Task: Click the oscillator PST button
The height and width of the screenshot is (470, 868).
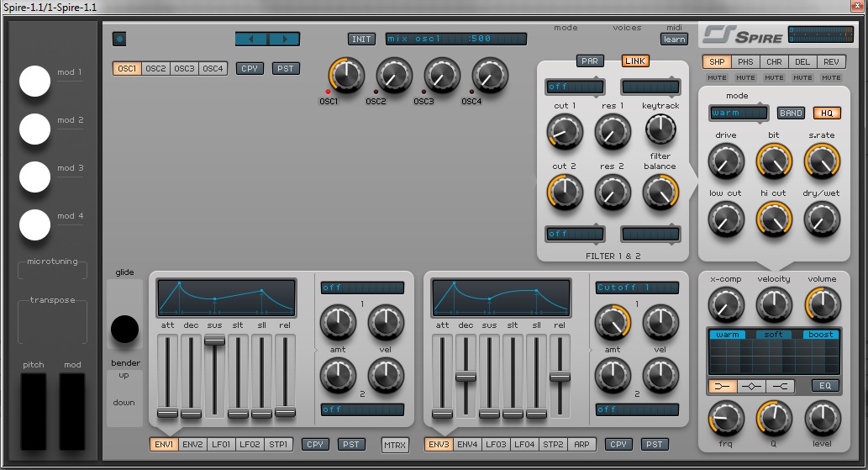Action: tap(286, 69)
